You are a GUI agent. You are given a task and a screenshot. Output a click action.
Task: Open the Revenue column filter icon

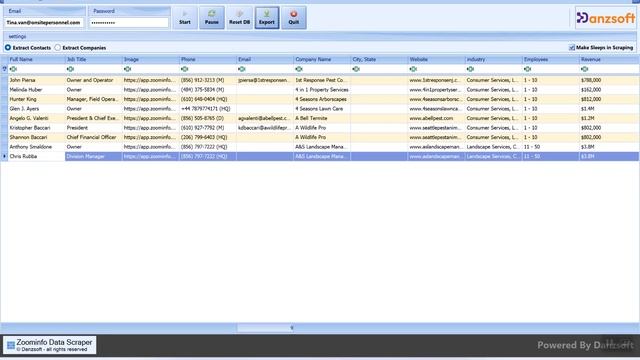coord(585,69)
